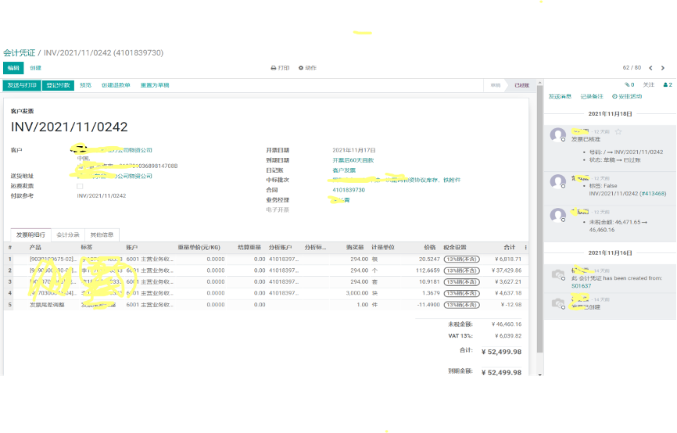Click the first message author avatar
This screenshot has height=433, width=677.
coord(558,135)
